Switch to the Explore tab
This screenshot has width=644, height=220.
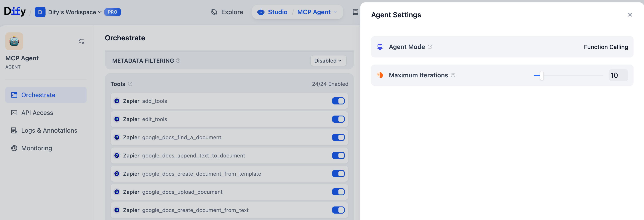(x=227, y=12)
